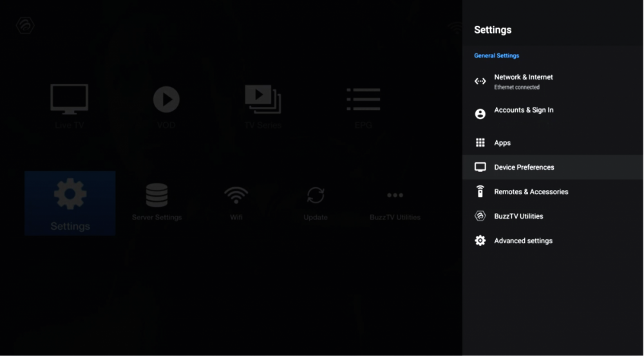Open the BuzzTV Utilities three-dots tile
The image size is (644, 356).
[395, 195]
